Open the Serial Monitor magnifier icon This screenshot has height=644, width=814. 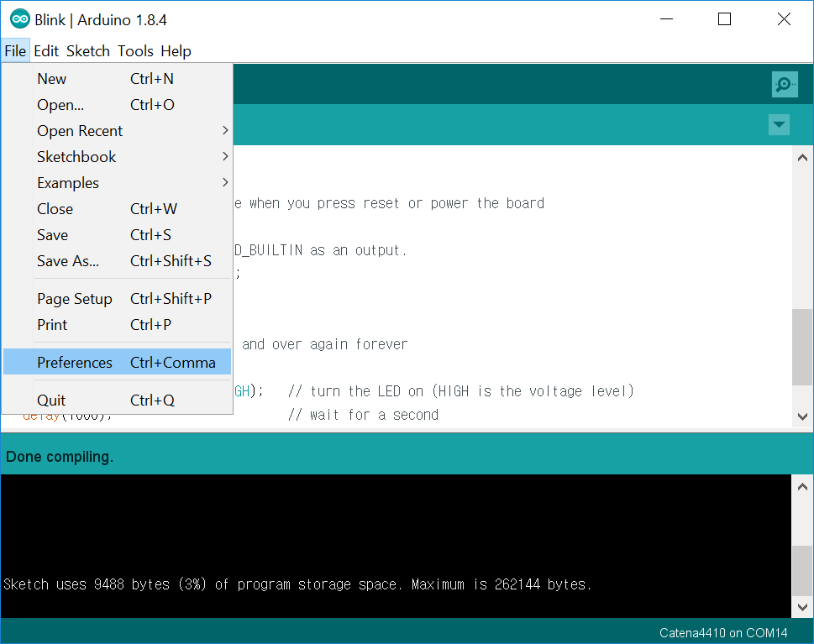coord(785,85)
